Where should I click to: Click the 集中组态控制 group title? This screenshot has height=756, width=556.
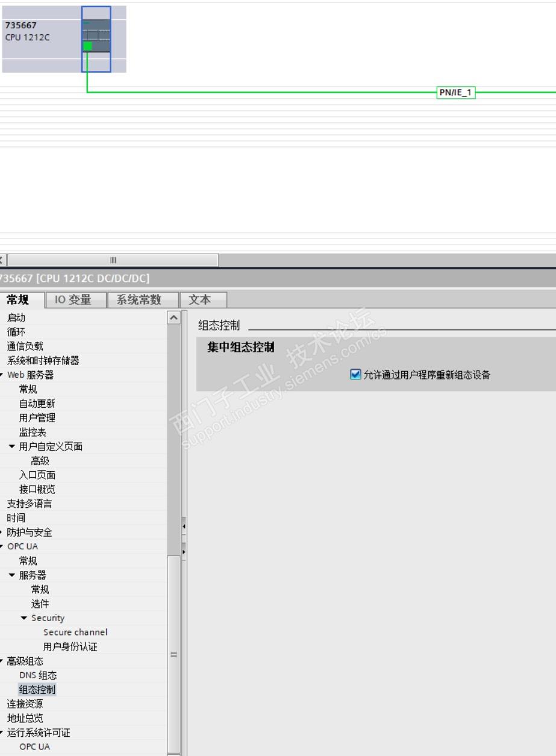pyautogui.click(x=241, y=348)
